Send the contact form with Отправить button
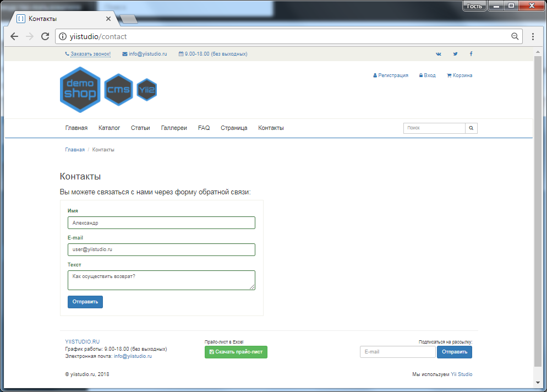The width and height of the screenshot is (547, 392). (x=85, y=302)
